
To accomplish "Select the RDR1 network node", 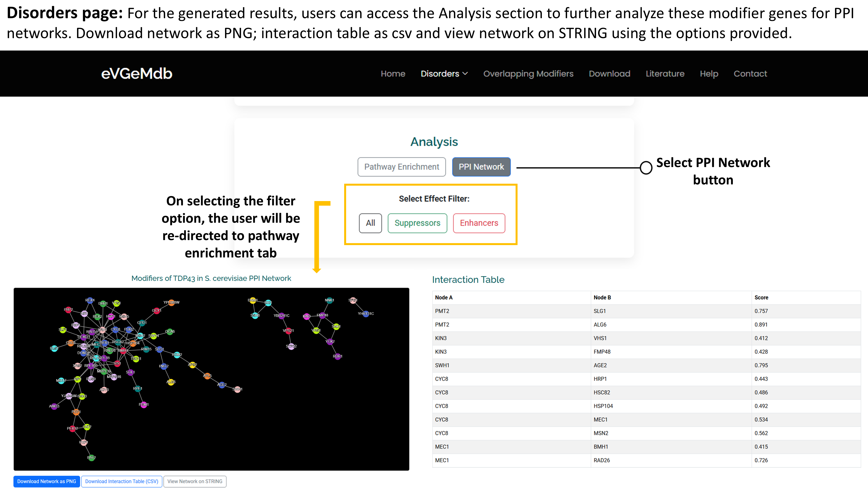I will 338,356.
